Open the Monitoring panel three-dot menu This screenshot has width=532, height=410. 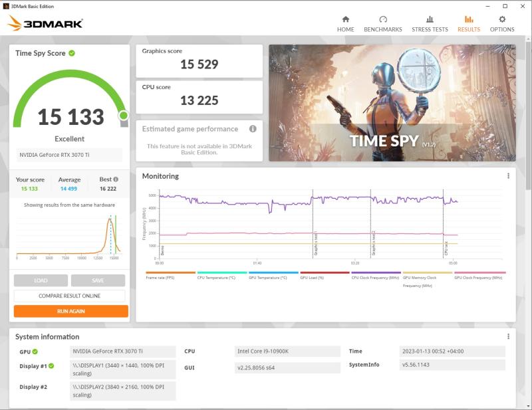click(x=508, y=176)
